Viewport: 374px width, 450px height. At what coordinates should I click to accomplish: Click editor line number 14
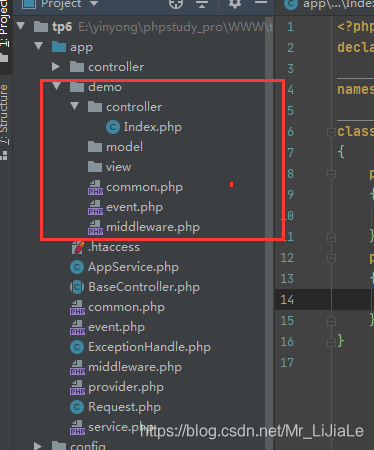287,300
